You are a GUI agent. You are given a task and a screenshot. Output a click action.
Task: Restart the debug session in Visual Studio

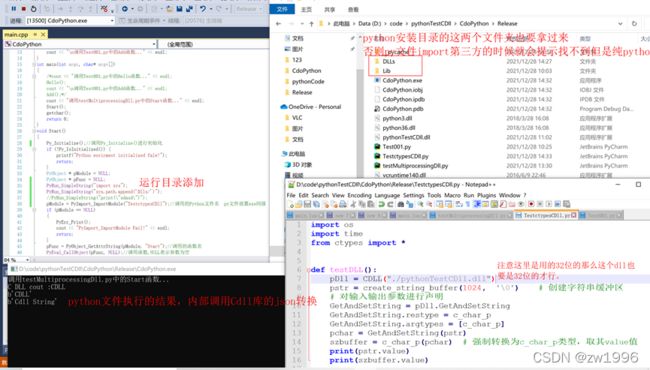[x=33, y=8]
